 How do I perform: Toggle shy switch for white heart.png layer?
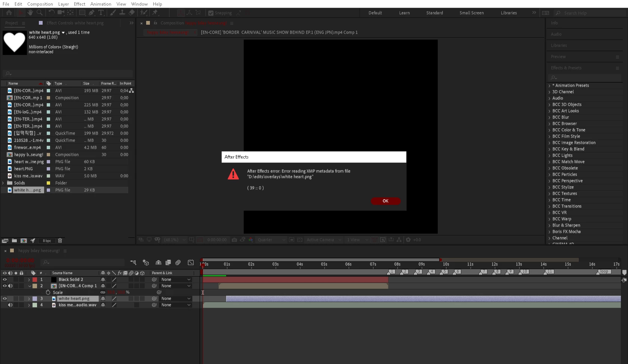(x=103, y=299)
